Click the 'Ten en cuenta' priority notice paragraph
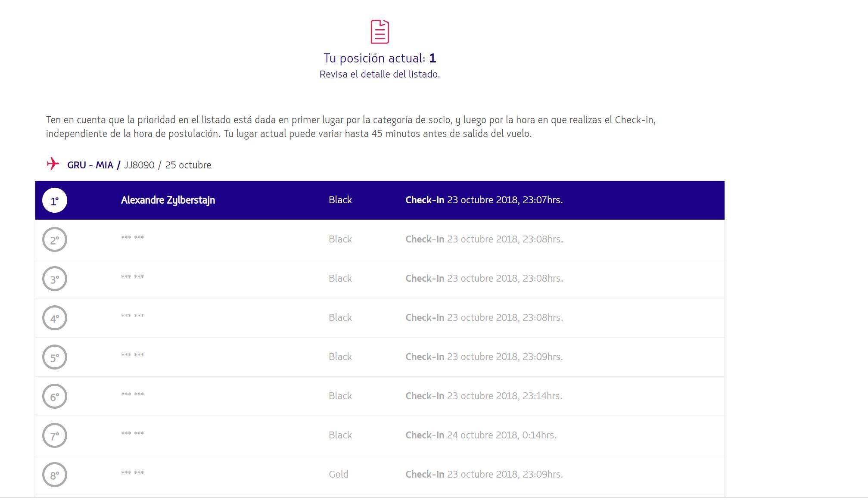This screenshot has height=500, width=868. coord(351,127)
